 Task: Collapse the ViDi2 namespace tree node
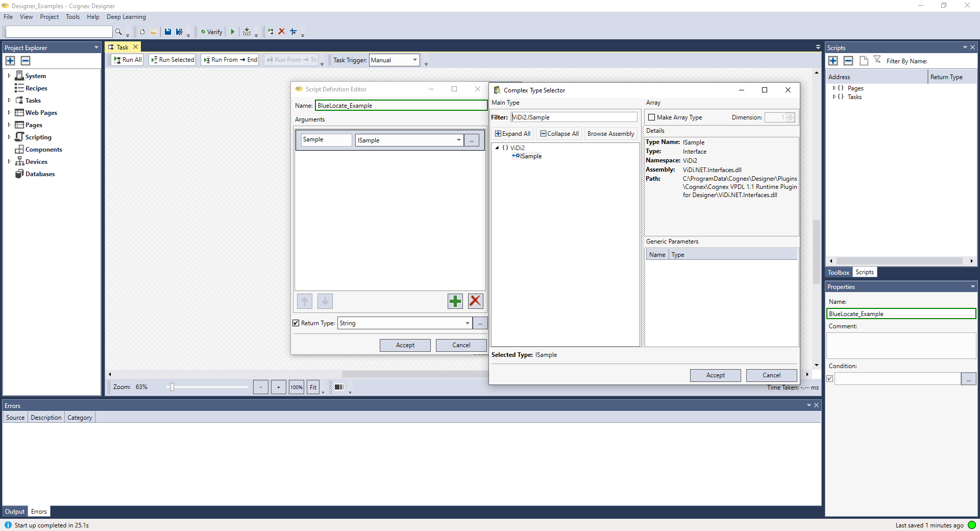pos(497,148)
